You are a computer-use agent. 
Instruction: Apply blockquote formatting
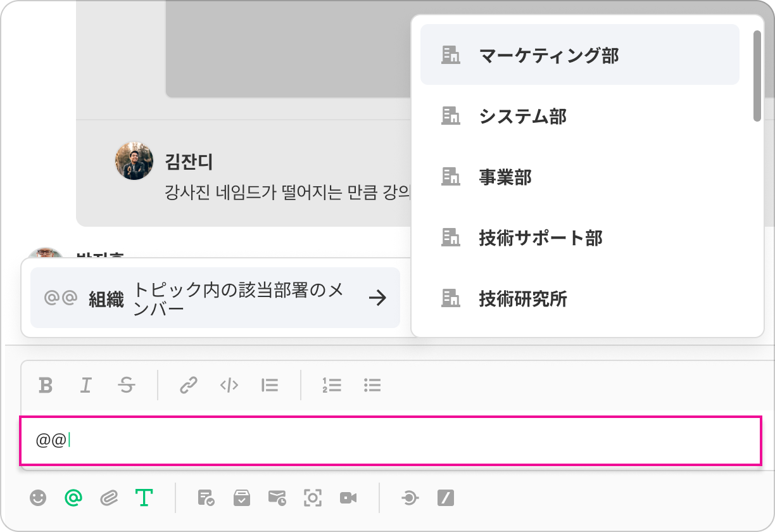click(270, 385)
